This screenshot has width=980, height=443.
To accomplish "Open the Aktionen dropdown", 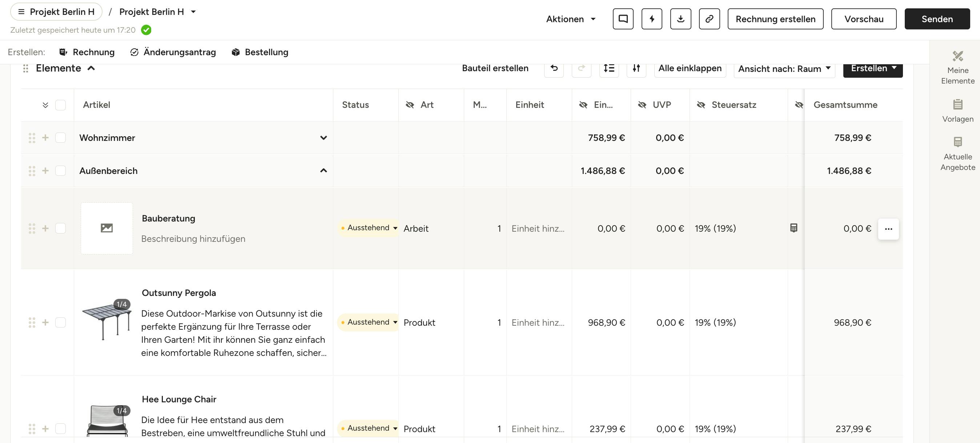I will pyautogui.click(x=571, y=19).
